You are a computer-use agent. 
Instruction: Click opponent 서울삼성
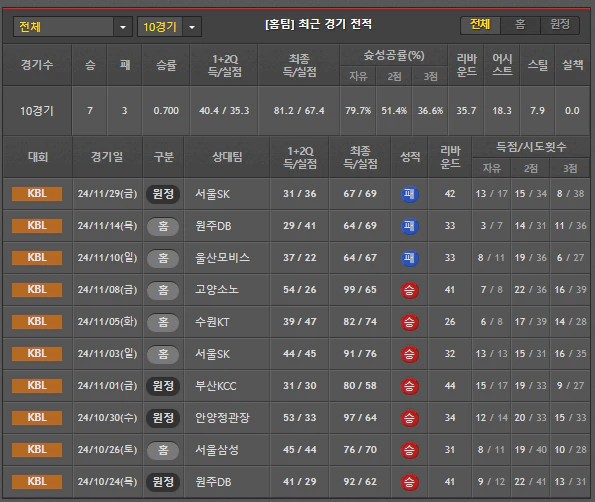(x=217, y=450)
